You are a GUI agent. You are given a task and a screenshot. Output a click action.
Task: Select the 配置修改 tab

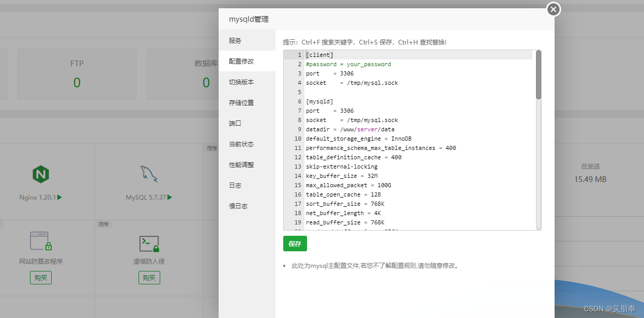point(247,61)
